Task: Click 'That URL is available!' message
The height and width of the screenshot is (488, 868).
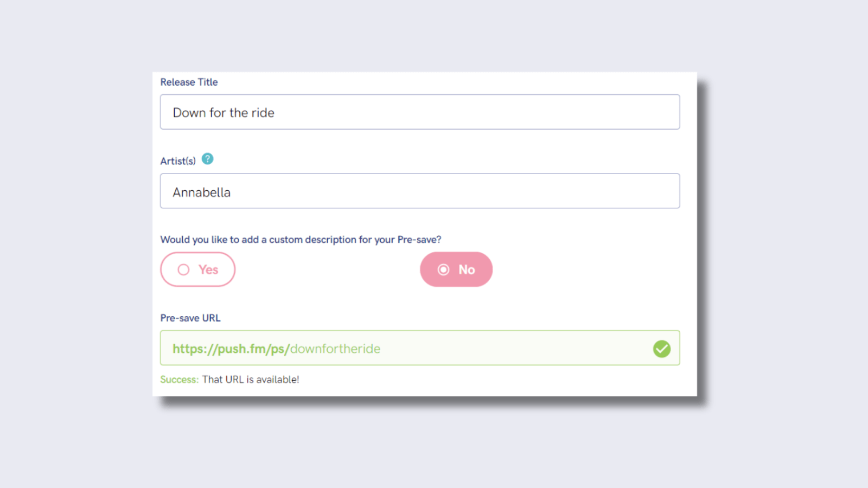Action: tap(251, 380)
